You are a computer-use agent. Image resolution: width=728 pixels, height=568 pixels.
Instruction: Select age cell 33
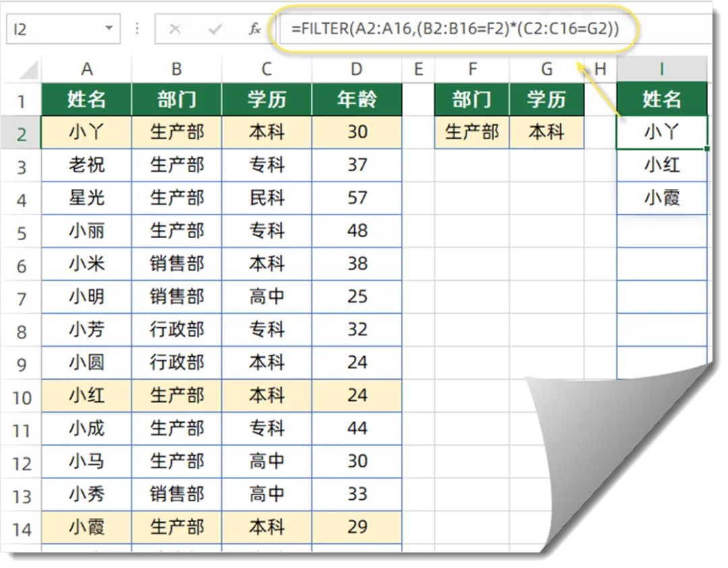pyautogui.click(x=357, y=494)
